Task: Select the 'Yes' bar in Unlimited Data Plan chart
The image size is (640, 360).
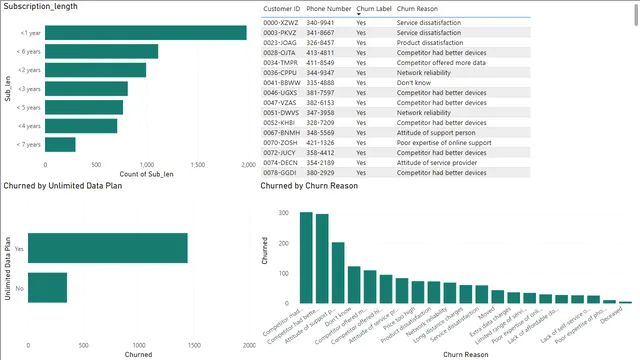Action: pos(108,248)
